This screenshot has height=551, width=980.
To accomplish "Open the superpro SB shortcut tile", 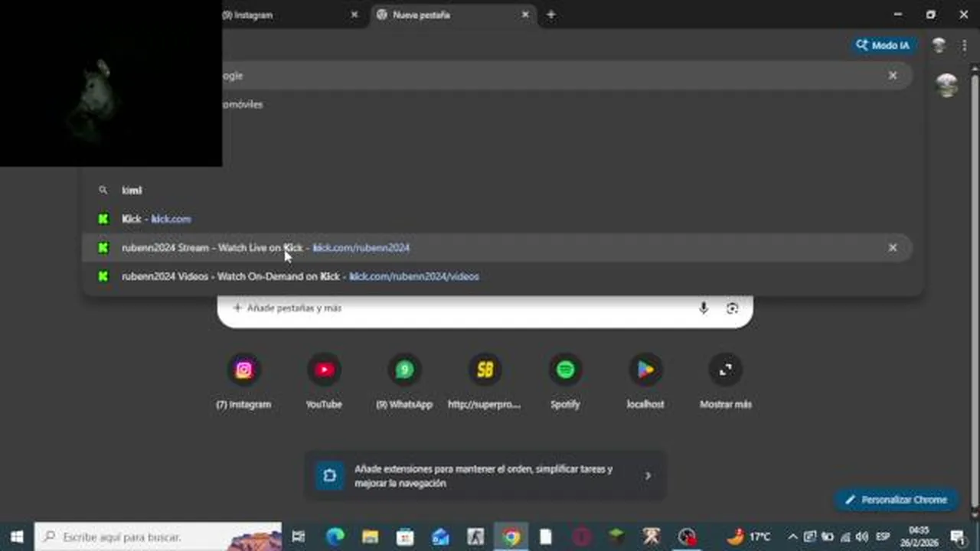I will (x=485, y=382).
